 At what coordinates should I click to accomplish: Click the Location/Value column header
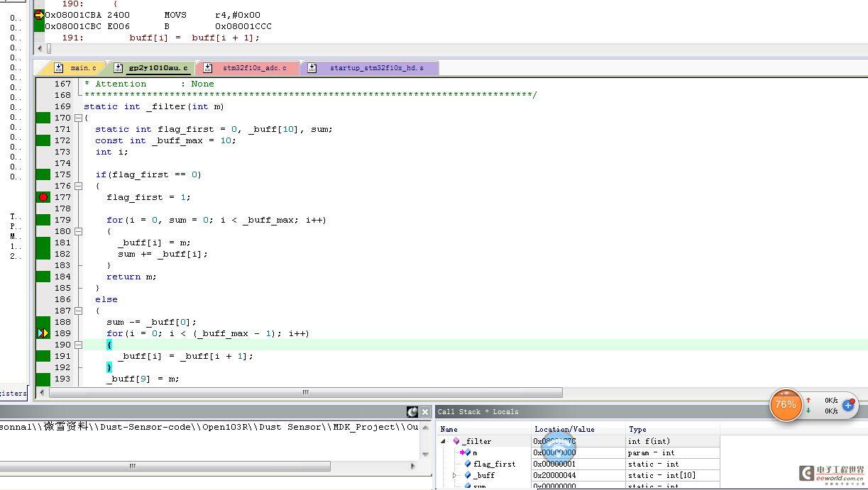(x=578, y=429)
